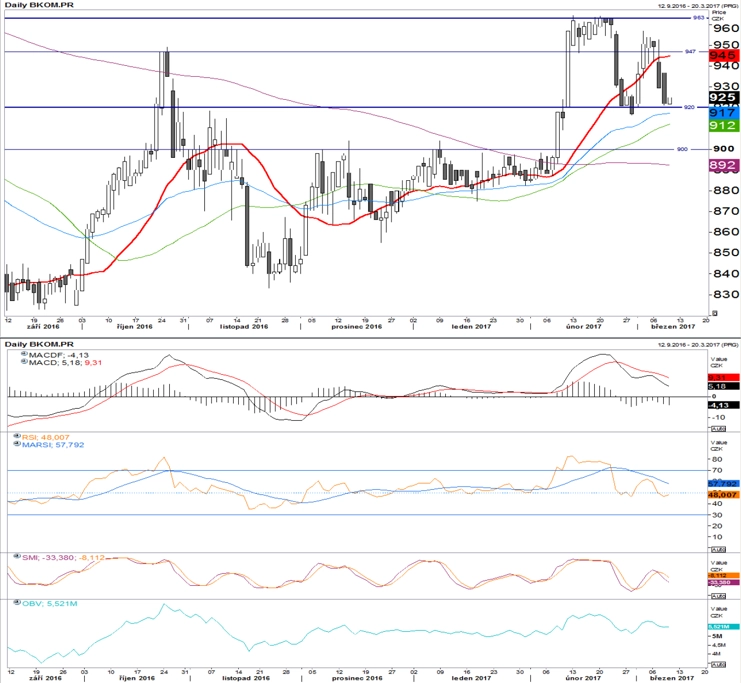The width and height of the screenshot is (741, 683).
Task: Click the Auto scale button in RSI panel
Action: 718,549
